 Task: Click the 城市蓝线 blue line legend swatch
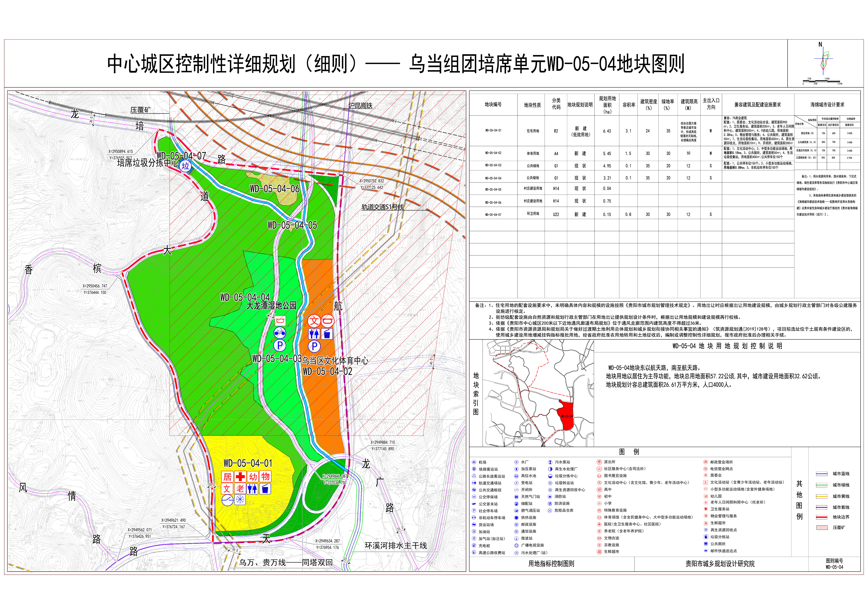822,474
